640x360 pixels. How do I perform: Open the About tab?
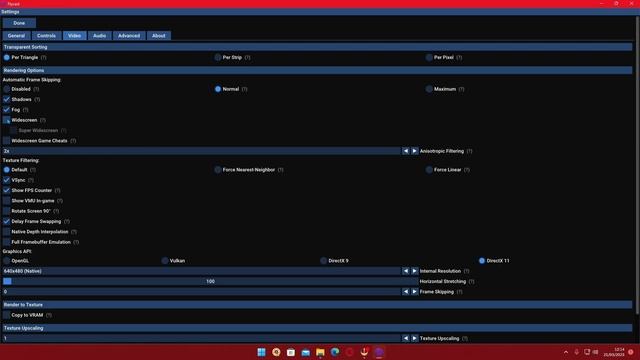tap(159, 36)
